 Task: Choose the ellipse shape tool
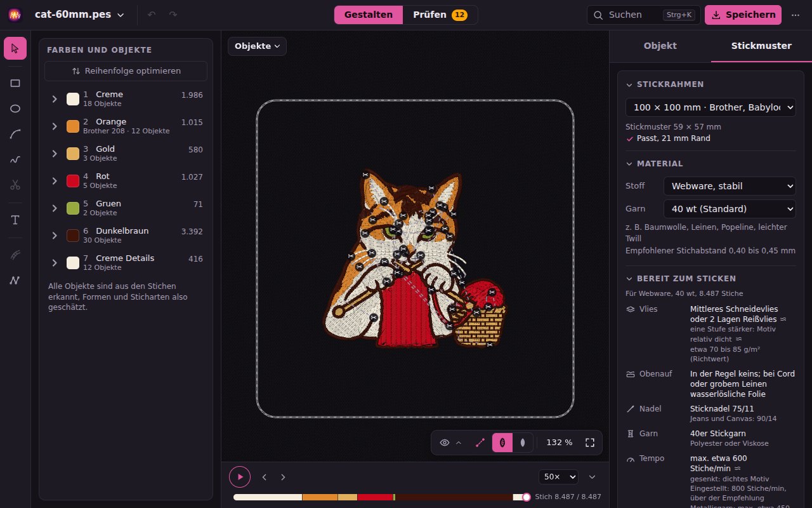tap(15, 109)
